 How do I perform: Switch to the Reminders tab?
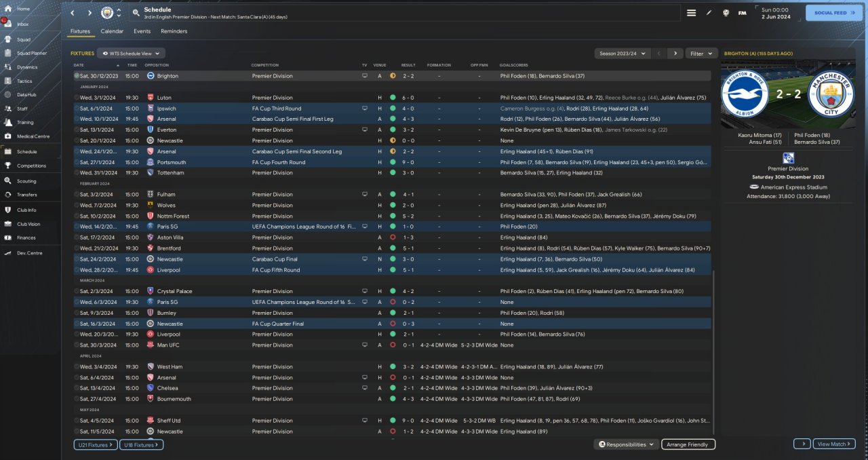click(174, 31)
